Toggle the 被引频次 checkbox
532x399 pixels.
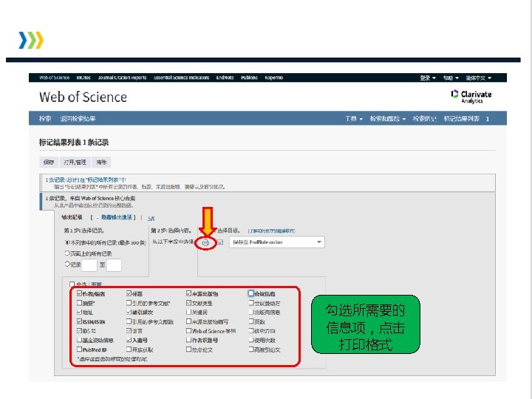(x=129, y=312)
